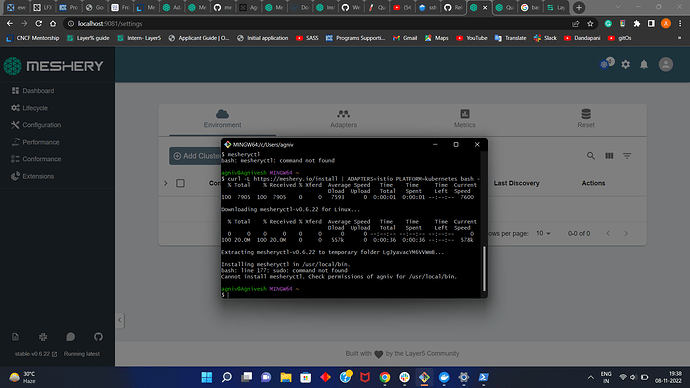Switch to the Metrics tab

(x=465, y=119)
